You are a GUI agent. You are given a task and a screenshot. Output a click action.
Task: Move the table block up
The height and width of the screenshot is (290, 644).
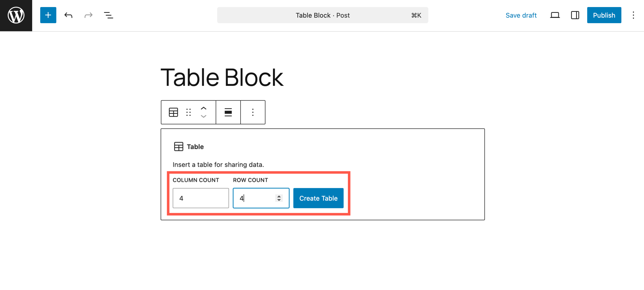pyautogui.click(x=204, y=108)
